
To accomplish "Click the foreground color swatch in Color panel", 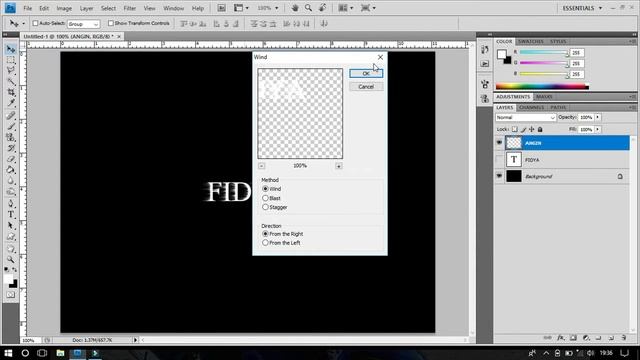I will tap(502, 54).
